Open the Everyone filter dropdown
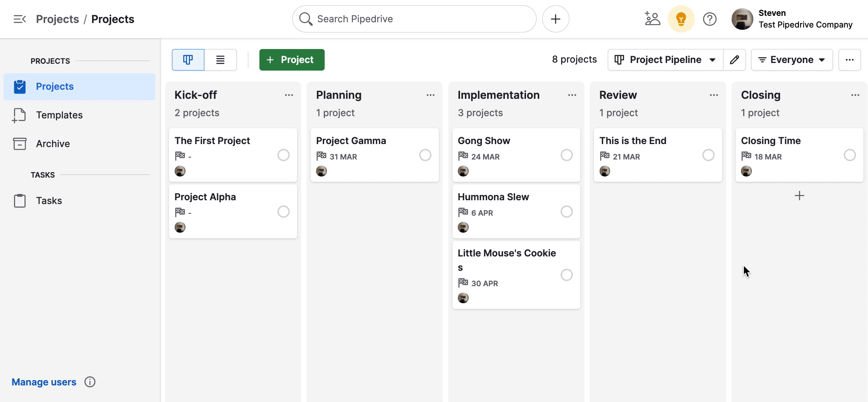Screen dimensions: 868x402 click(792, 59)
